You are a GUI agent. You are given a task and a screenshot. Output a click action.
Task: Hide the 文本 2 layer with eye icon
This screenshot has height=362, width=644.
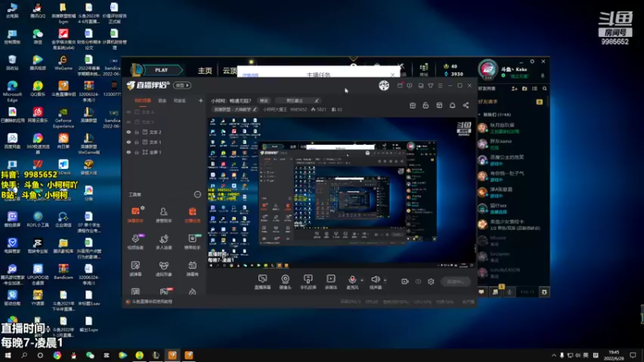[x=129, y=132]
